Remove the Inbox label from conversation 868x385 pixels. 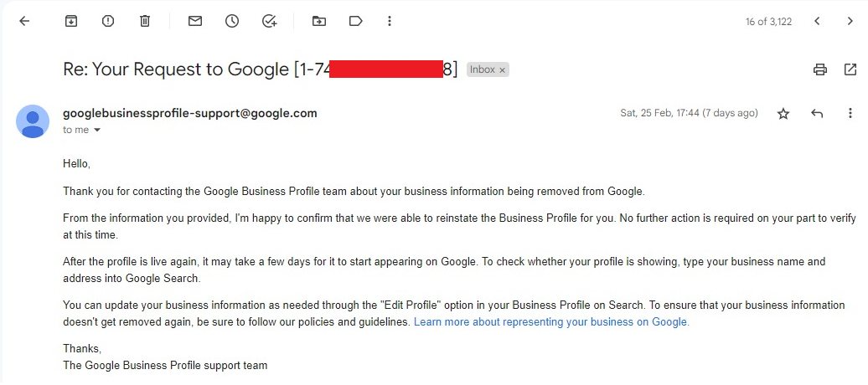coord(503,70)
